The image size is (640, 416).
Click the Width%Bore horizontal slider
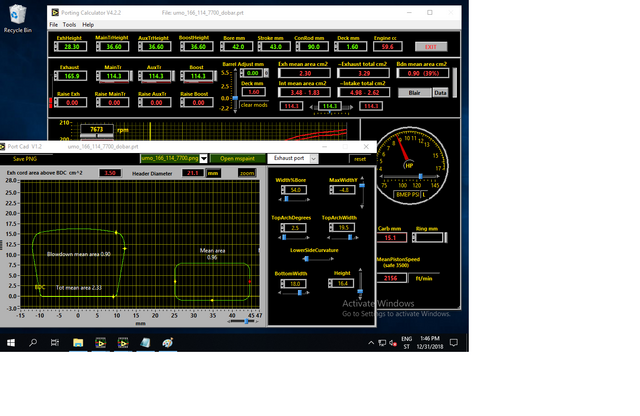point(294,199)
